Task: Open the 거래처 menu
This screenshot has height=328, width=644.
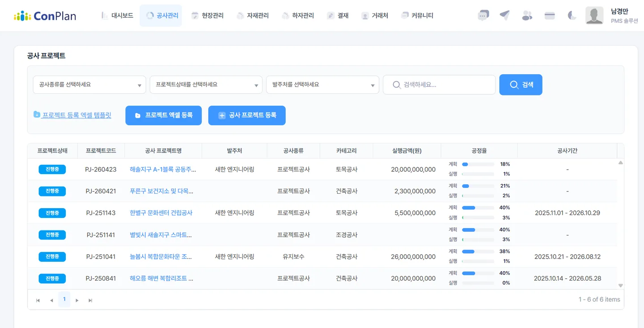Action: [374, 16]
